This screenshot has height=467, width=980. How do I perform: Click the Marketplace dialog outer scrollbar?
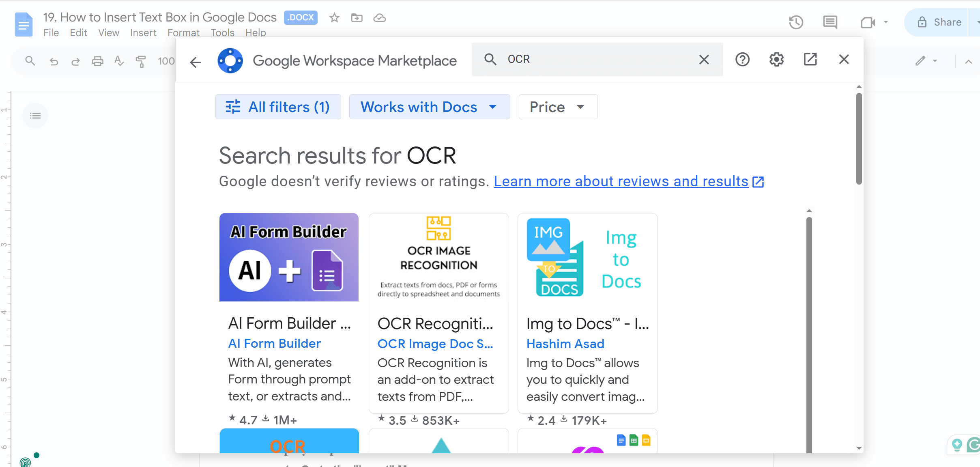859,139
